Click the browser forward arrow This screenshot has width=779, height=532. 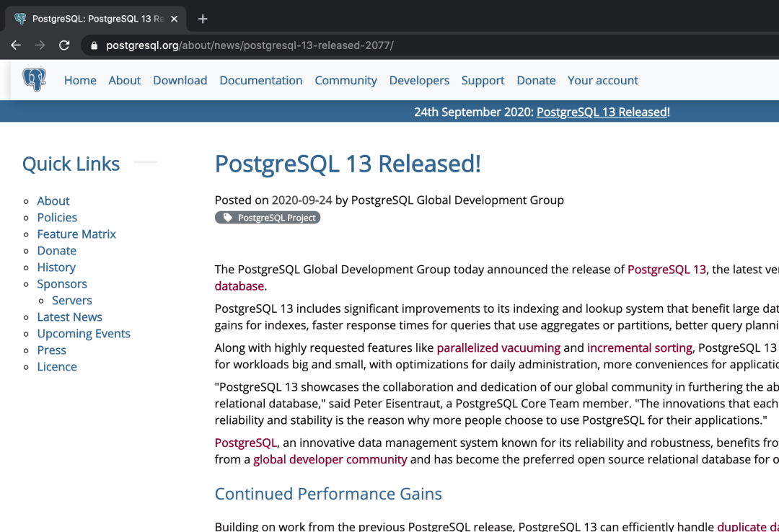point(40,45)
